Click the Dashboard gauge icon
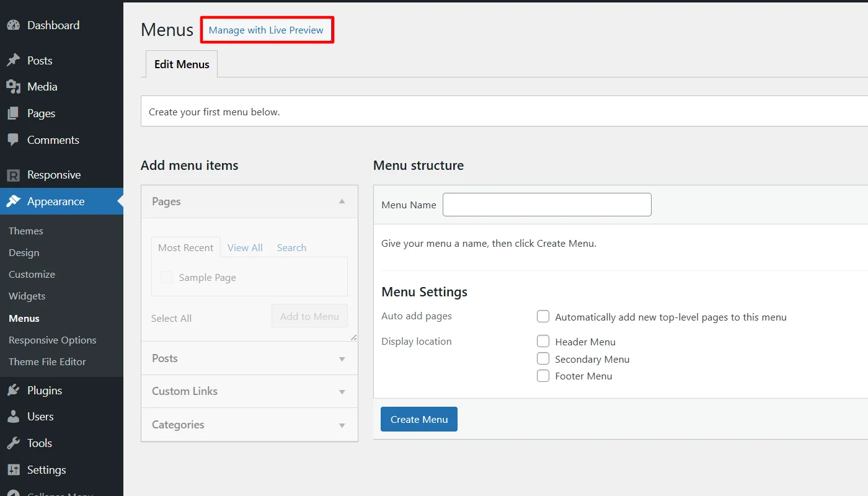The height and width of the screenshot is (496, 868). point(13,25)
